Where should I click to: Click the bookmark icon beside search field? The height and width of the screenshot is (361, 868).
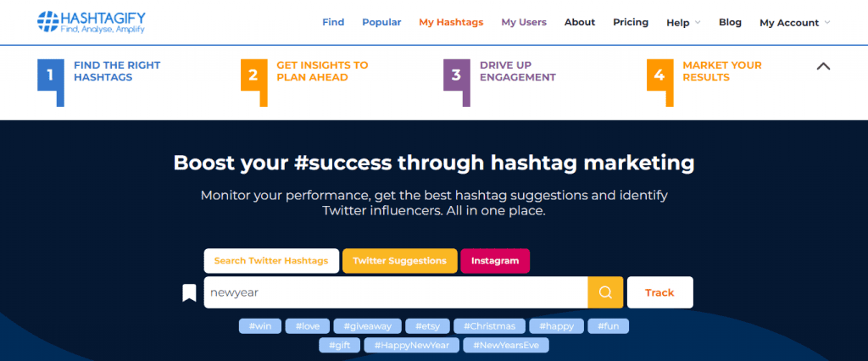pos(189,293)
